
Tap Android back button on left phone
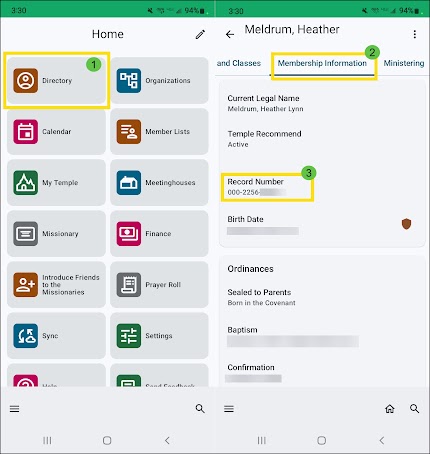(167, 441)
